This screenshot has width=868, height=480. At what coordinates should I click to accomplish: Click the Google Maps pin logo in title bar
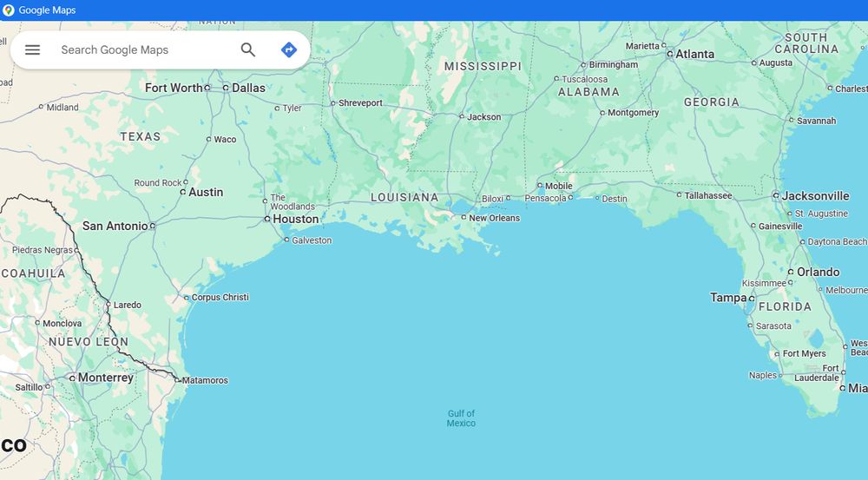click(x=9, y=10)
